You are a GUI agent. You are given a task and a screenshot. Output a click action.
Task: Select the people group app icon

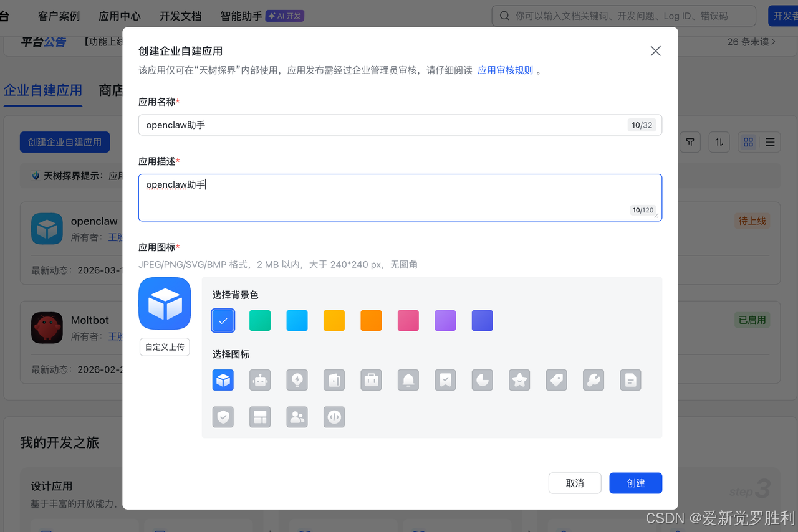[x=297, y=417]
